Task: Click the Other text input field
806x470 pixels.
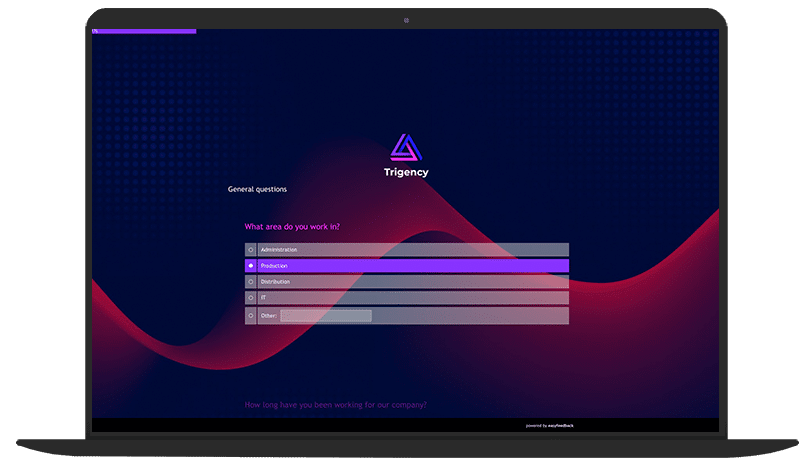Action: coord(326,316)
